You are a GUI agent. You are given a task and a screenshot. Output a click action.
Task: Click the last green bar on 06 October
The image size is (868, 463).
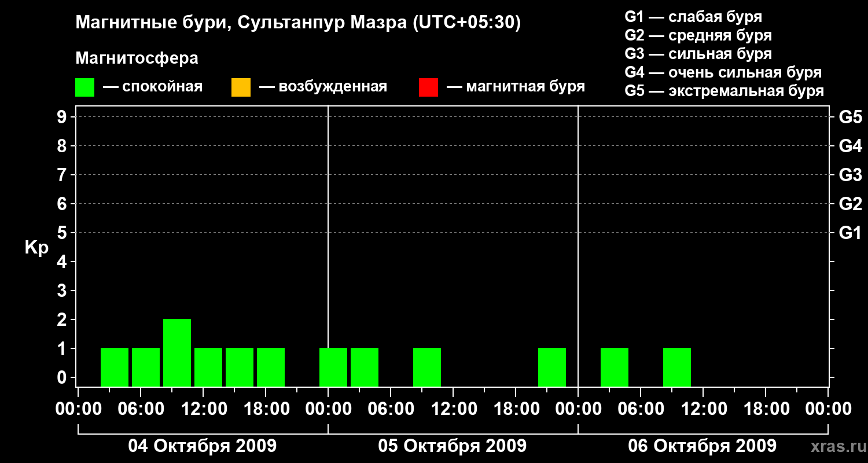(677, 366)
